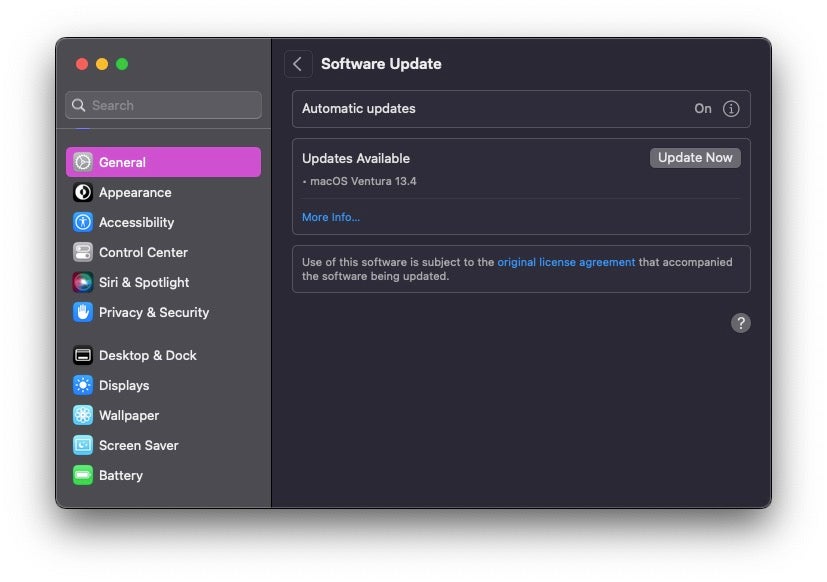Click the Control Center sidebar icon
This screenshot has width=827, height=582.
point(83,252)
